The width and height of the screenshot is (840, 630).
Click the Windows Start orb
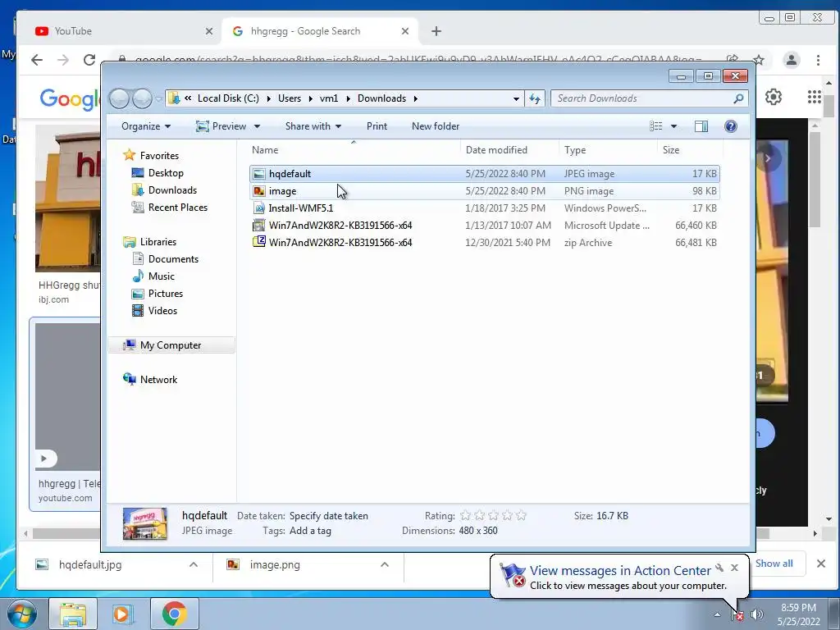pyautogui.click(x=22, y=614)
